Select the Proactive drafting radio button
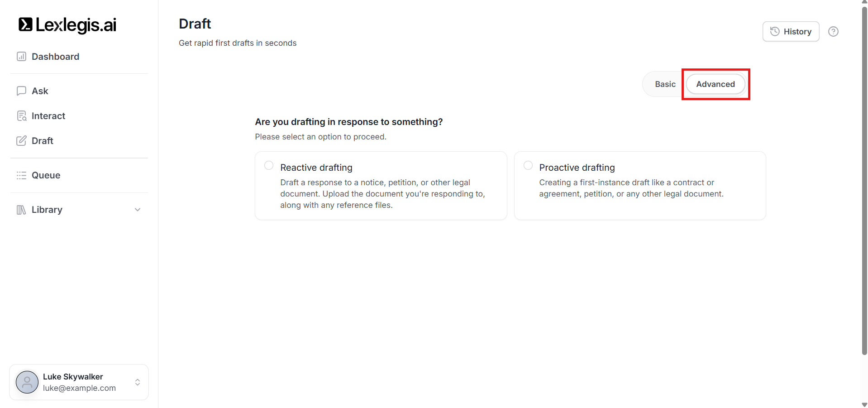868x408 pixels. (528, 166)
